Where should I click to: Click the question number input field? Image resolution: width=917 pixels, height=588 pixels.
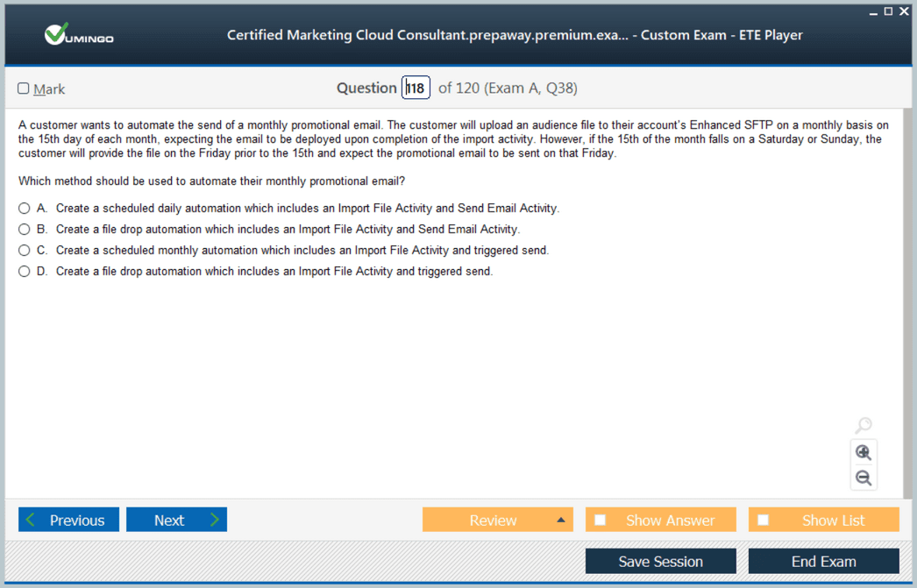click(x=416, y=88)
